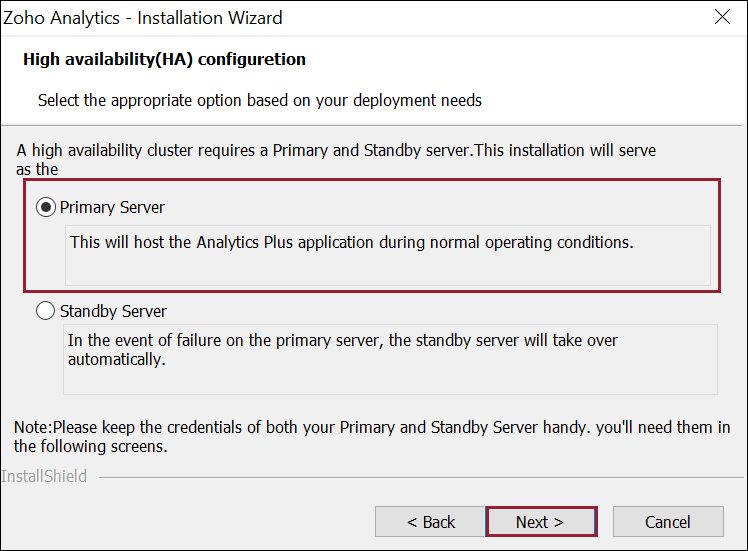Select the Standby Server radio button

point(46,311)
